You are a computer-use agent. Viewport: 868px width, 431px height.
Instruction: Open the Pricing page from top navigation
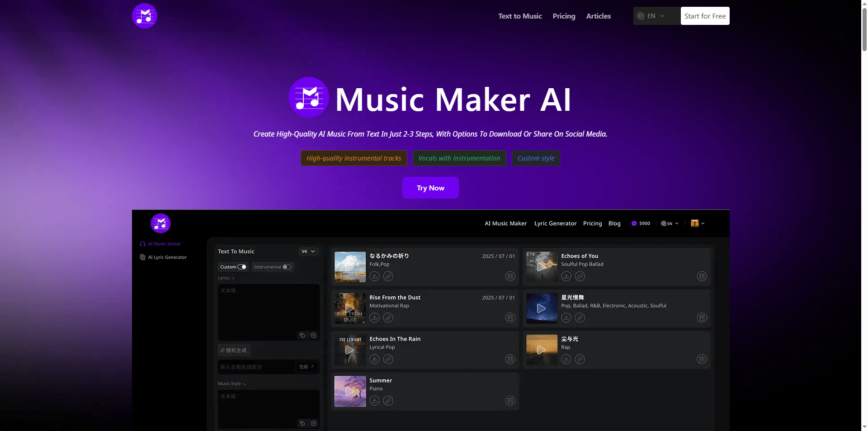point(564,16)
